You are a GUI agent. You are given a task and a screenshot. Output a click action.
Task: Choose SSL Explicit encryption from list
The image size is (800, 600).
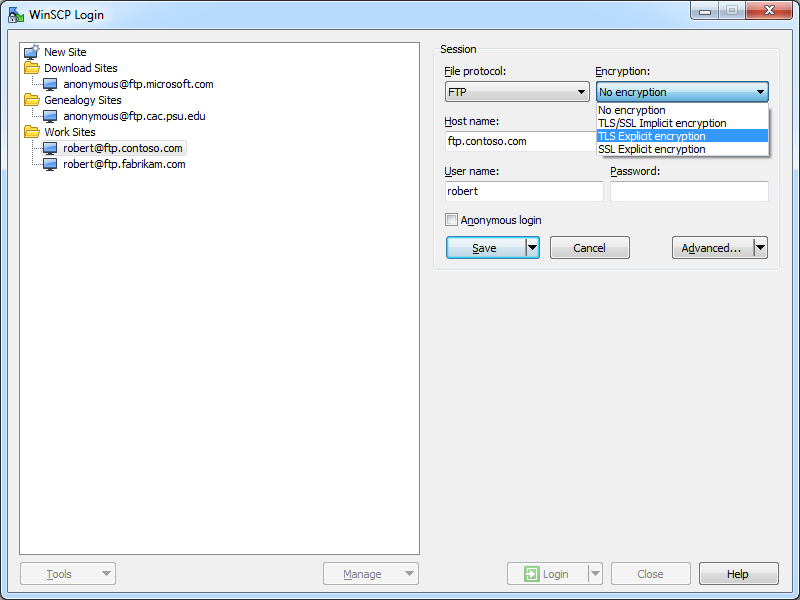[651, 149]
